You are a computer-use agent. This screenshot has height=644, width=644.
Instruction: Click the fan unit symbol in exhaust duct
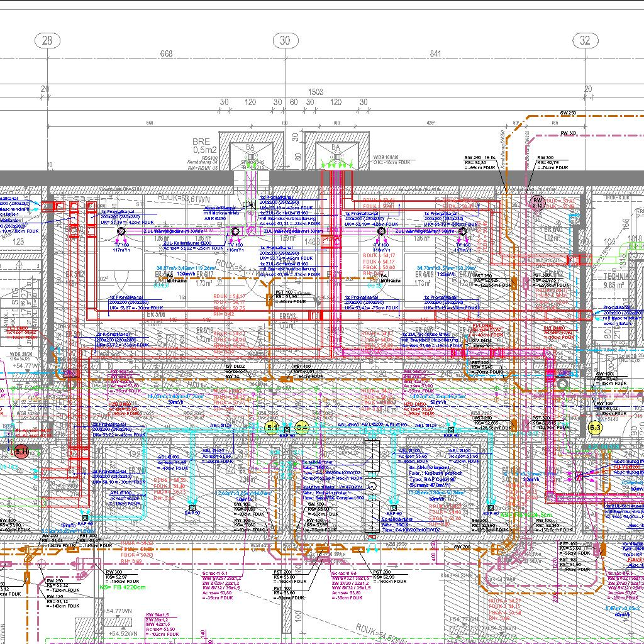(372, 486)
